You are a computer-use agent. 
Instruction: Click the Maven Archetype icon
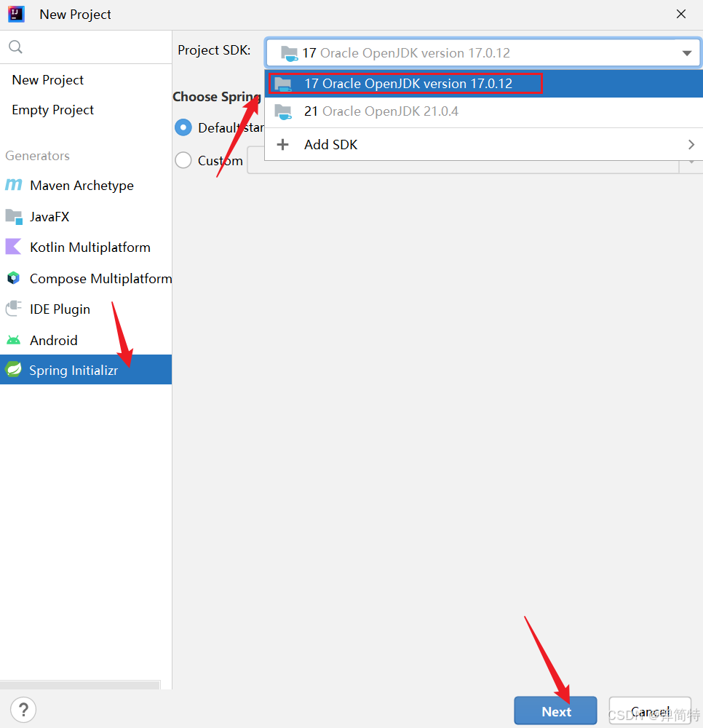(x=13, y=185)
